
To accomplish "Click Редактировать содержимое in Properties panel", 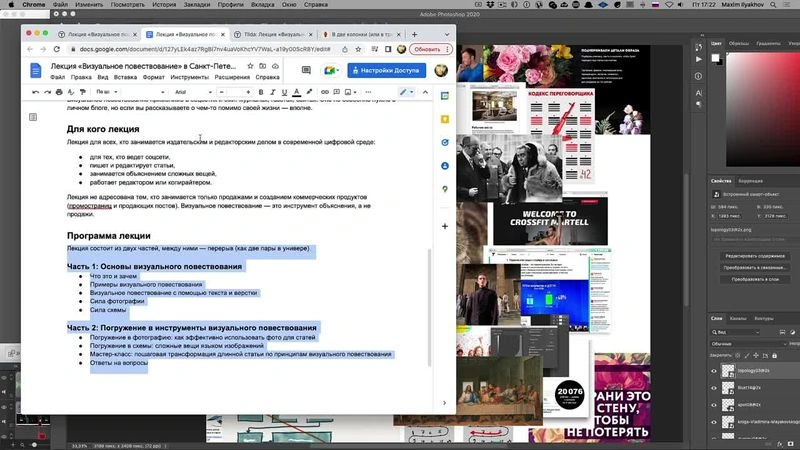I will click(755, 256).
